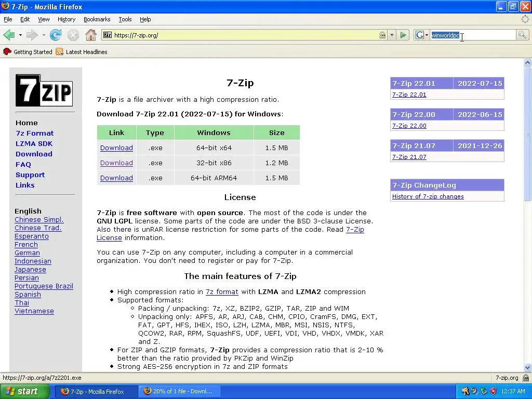Click the padlock security icon in status bar

tap(526, 378)
